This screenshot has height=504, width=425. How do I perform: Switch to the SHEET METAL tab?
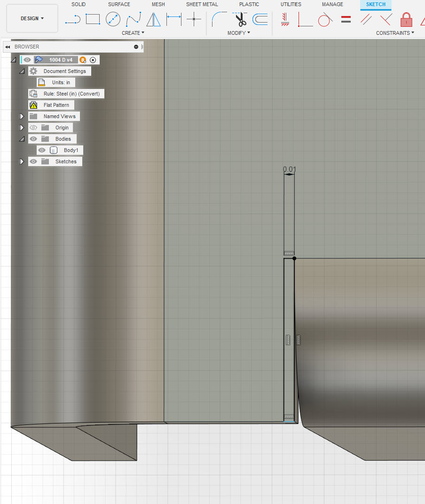tap(202, 4)
